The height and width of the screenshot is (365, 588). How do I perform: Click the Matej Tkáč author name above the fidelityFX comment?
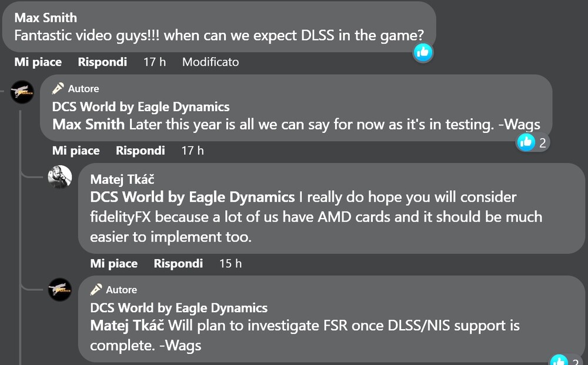tap(122, 180)
